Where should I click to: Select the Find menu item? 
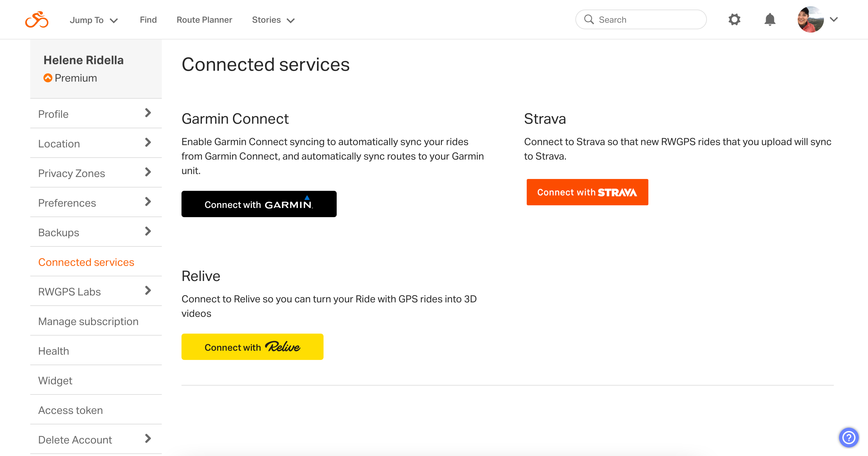point(148,19)
